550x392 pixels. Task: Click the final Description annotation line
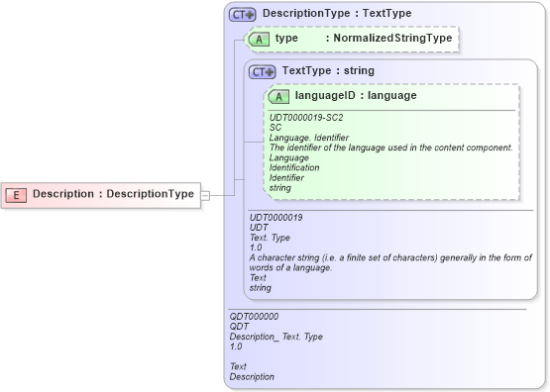click(252, 377)
